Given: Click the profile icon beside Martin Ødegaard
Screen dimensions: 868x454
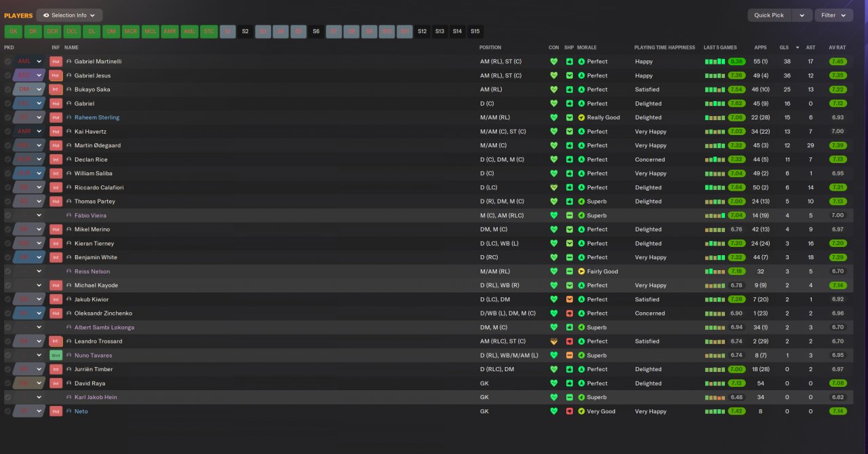Looking at the screenshot, I should pyautogui.click(x=69, y=145).
